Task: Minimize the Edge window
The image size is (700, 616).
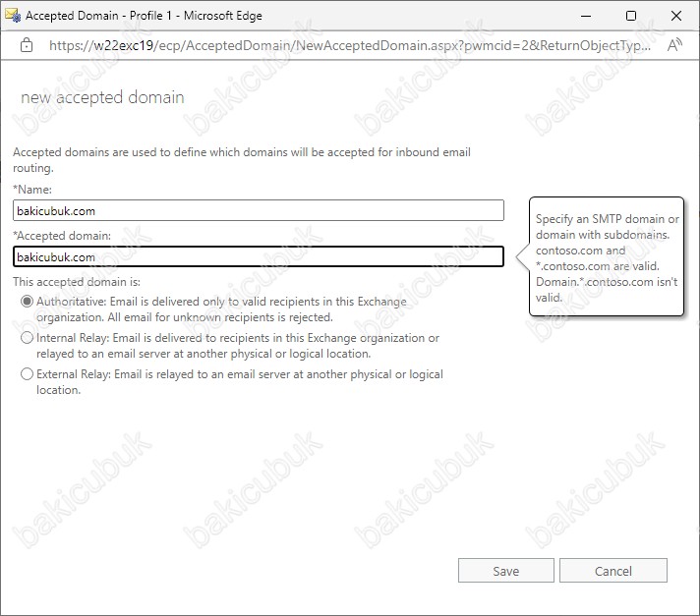Action: [586, 16]
